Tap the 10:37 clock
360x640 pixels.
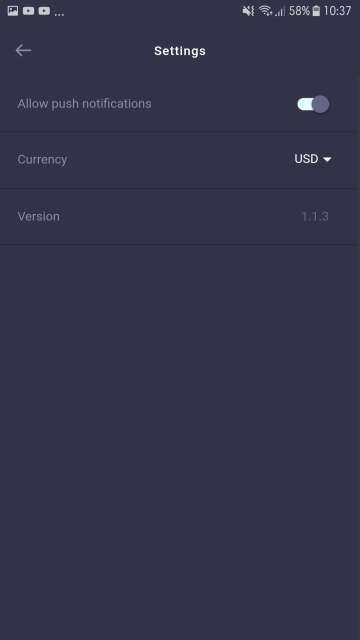[337, 11]
